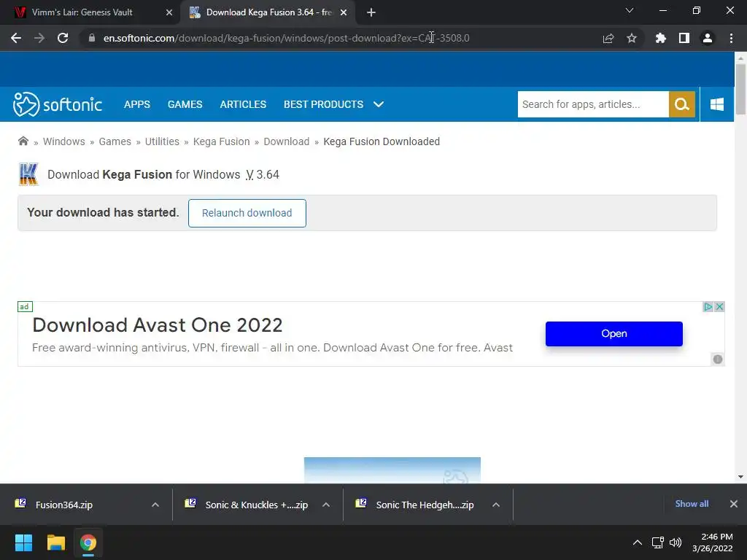Click the ad label badge

point(25,307)
